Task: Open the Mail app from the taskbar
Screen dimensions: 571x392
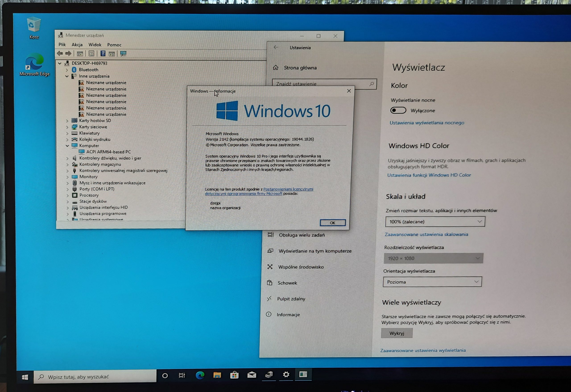Action: point(252,375)
